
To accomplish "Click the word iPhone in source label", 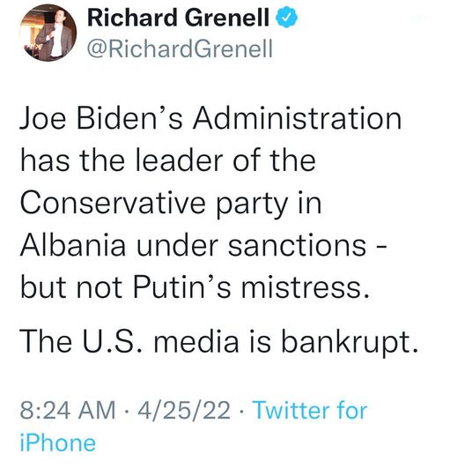I will click(58, 443).
